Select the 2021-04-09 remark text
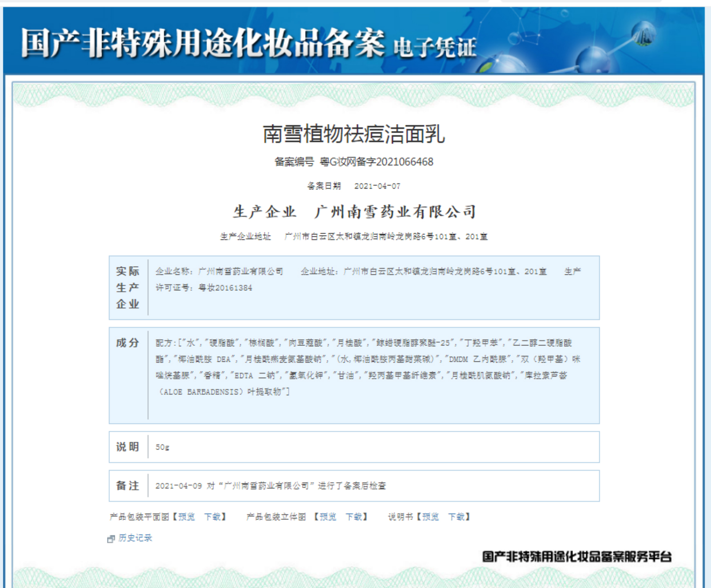The height and width of the screenshot is (588, 711). pos(271,486)
